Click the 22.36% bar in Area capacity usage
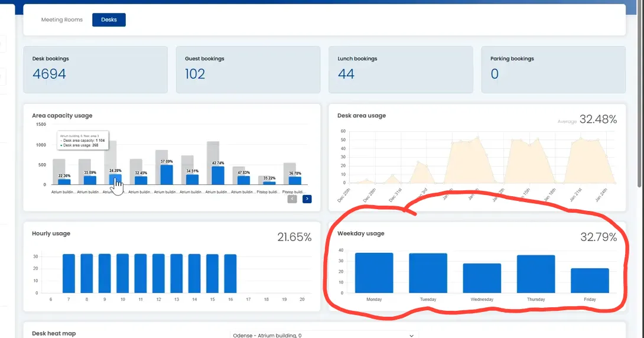This screenshot has width=644, height=338. pyautogui.click(x=64, y=181)
